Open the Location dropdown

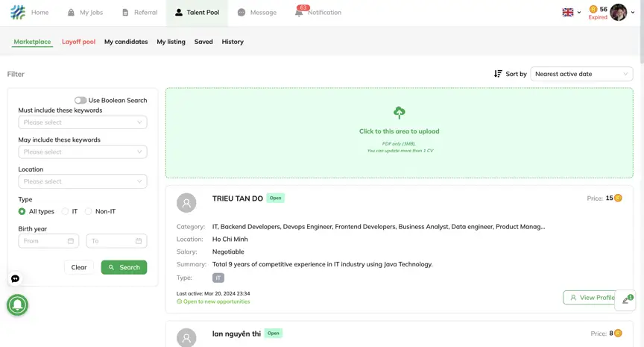point(83,181)
